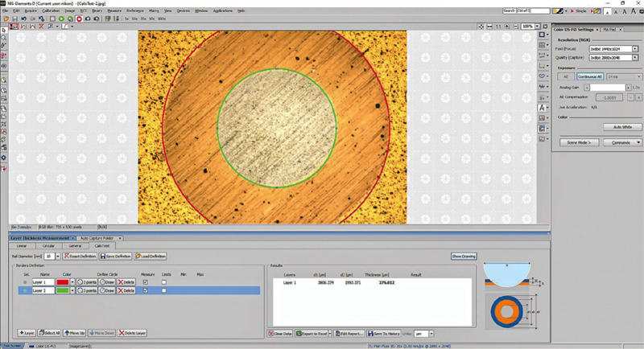Switch to the MA Pad tab
The height and width of the screenshot is (349, 644).
point(609,30)
